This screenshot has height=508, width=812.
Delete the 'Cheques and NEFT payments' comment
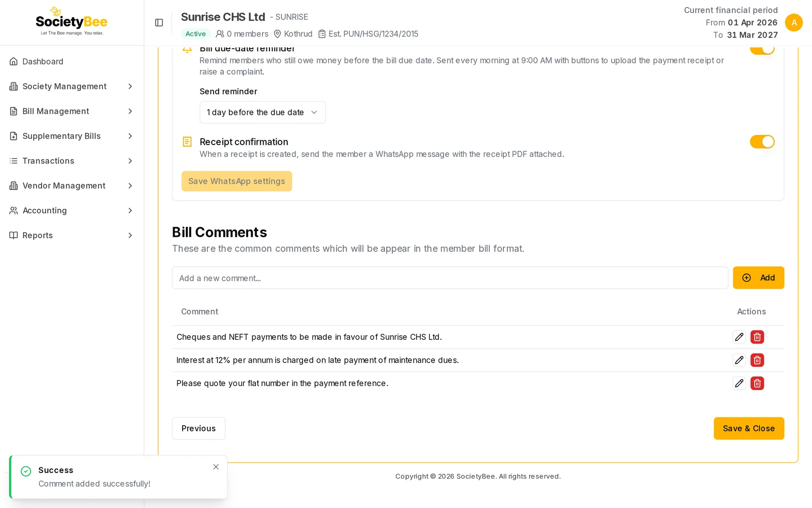[x=757, y=337]
